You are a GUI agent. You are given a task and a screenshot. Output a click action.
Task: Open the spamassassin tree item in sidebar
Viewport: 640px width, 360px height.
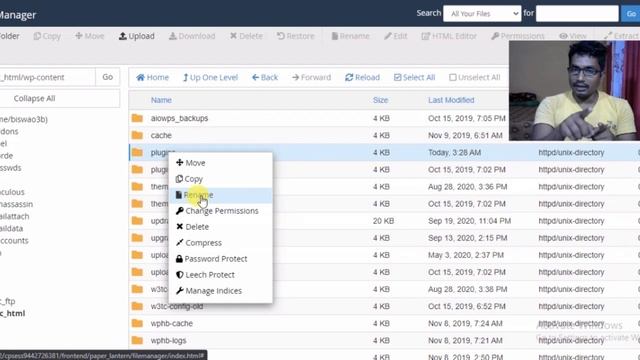point(16,204)
